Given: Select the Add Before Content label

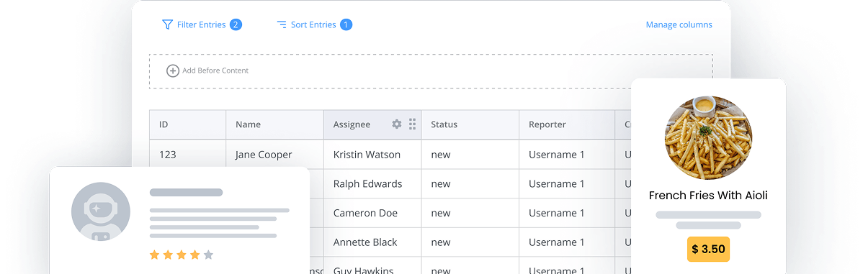Looking at the screenshot, I should click(x=215, y=70).
